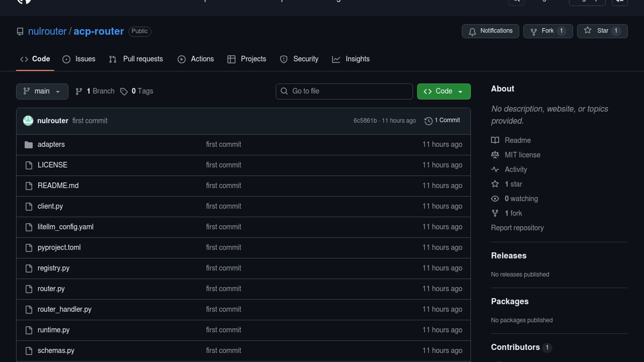Click the nulrouter avatar in commit row
The width and height of the screenshot is (644, 362).
click(x=28, y=121)
